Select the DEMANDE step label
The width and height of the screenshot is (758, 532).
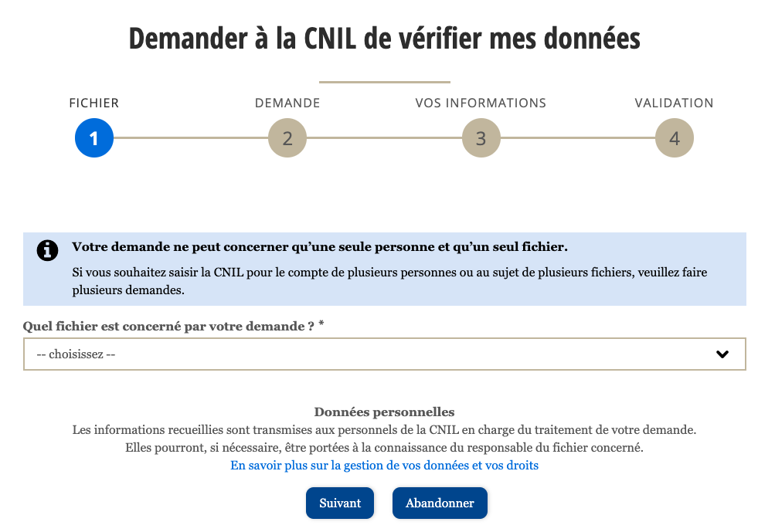pos(287,103)
